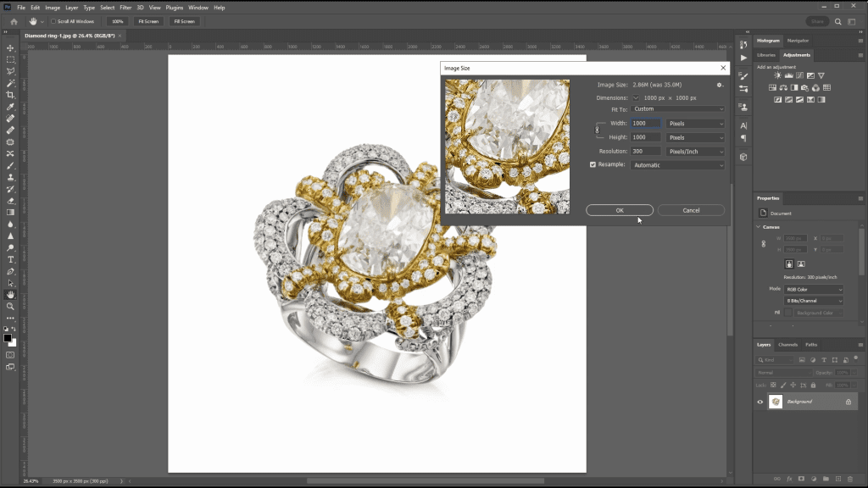Viewport: 868px width, 488px height.
Task: Select the Hand tool in toolbox
Action: (10, 295)
